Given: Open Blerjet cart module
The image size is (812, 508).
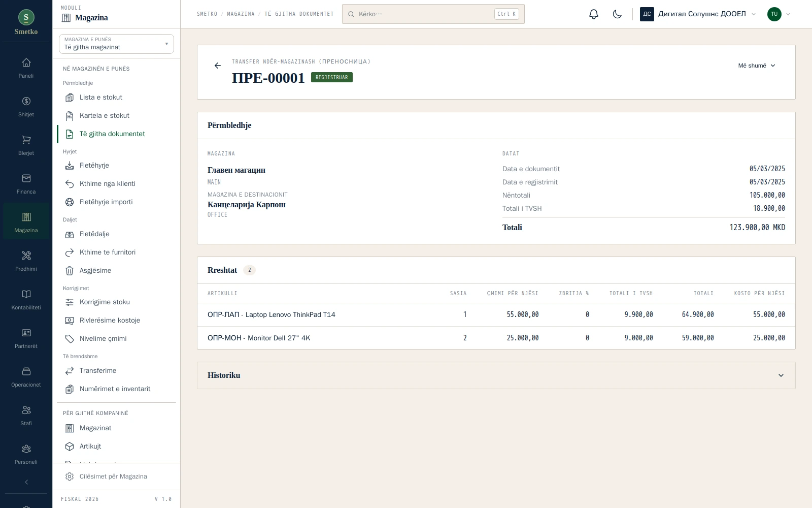Looking at the screenshot, I should [x=26, y=145].
